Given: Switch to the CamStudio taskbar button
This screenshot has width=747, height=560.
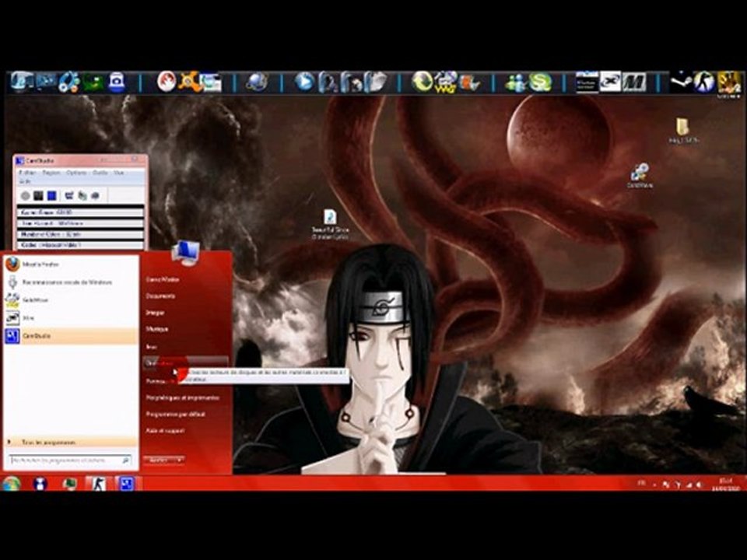Looking at the screenshot, I should pyautogui.click(x=126, y=484).
